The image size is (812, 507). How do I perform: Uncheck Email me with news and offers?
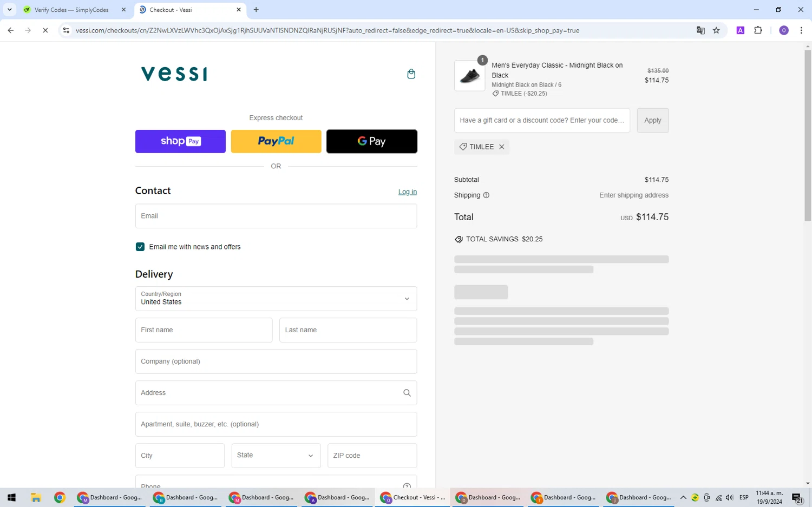pyautogui.click(x=140, y=247)
